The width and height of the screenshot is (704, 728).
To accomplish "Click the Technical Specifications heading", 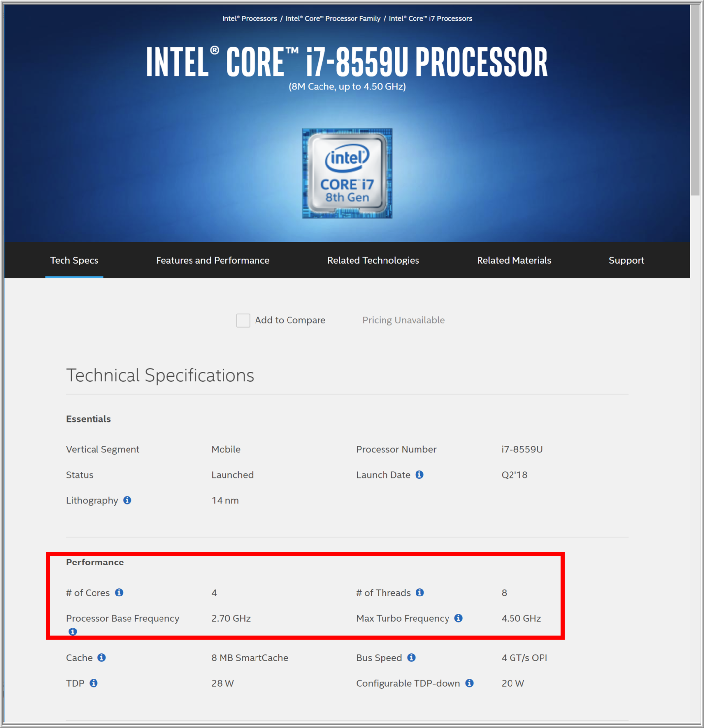I will pyautogui.click(x=160, y=375).
